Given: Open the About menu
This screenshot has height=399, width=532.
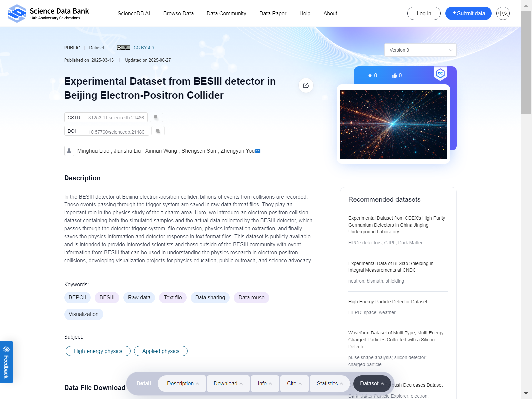Looking at the screenshot, I should pos(330,13).
